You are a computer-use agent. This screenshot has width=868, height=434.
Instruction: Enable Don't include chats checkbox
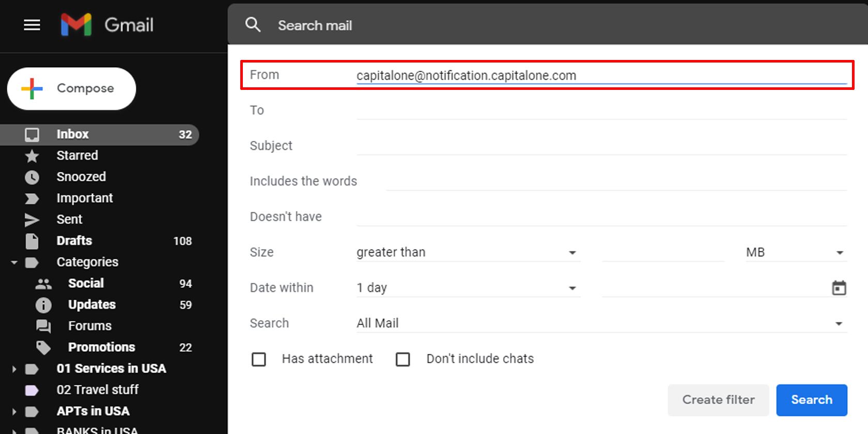click(x=403, y=359)
